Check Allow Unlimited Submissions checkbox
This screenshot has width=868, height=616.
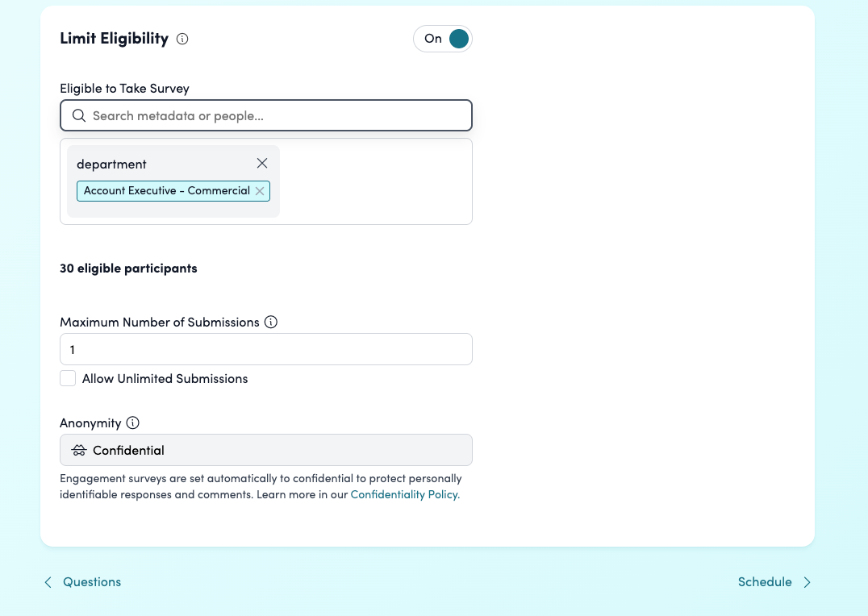pyautogui.click(x=68, y=379)
